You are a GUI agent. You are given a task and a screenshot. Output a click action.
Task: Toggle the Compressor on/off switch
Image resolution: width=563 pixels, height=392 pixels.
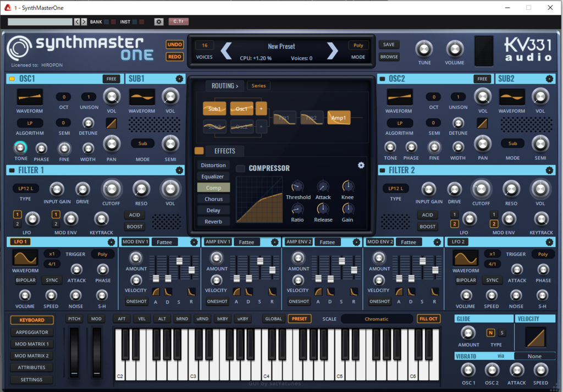pos(240,168)
